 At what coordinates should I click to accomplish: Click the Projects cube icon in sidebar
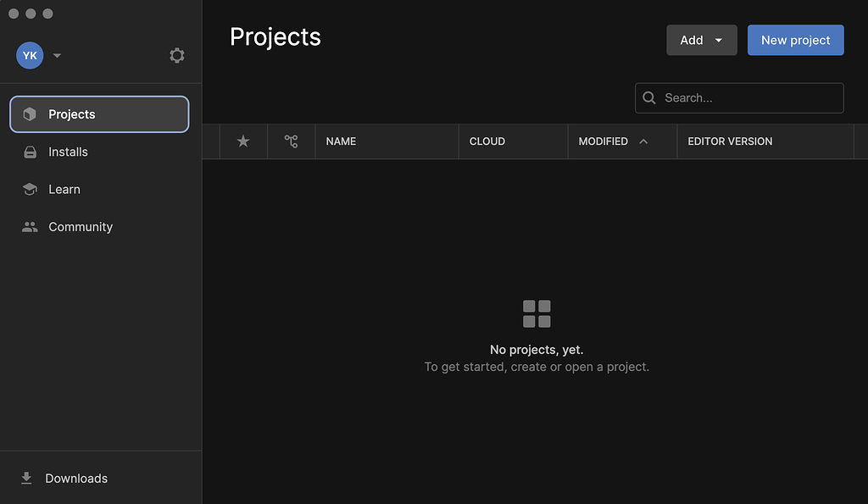[30, 114]
